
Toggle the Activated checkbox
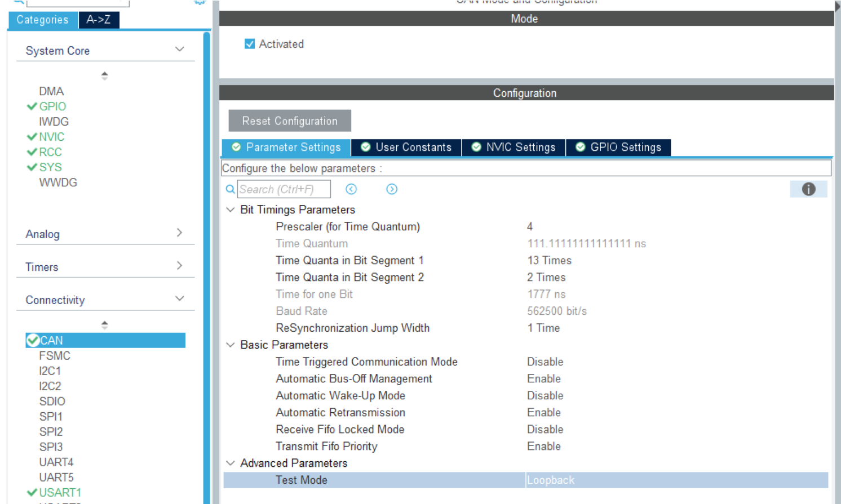(x=250, y=44)
